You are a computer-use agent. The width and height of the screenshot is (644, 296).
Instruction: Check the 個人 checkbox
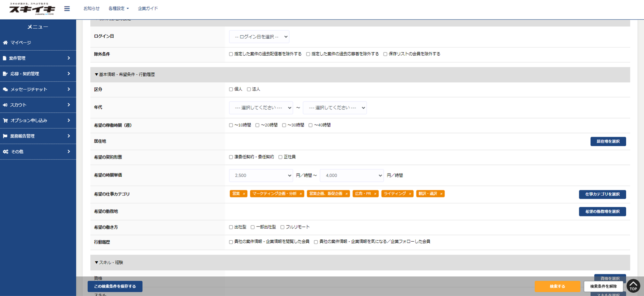point(231,89)
